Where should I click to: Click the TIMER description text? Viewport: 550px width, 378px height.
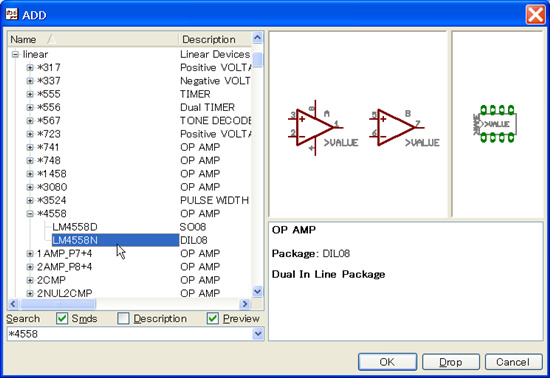(195, 94)
